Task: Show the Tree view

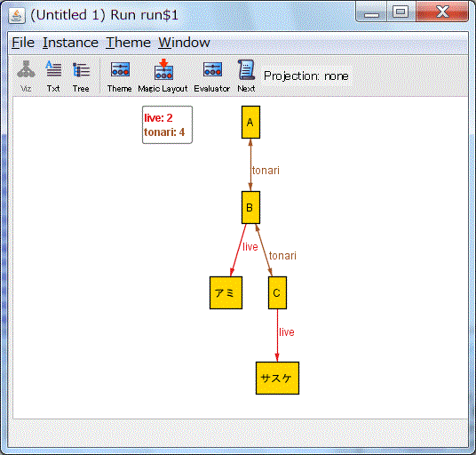Action: [81, 76]
